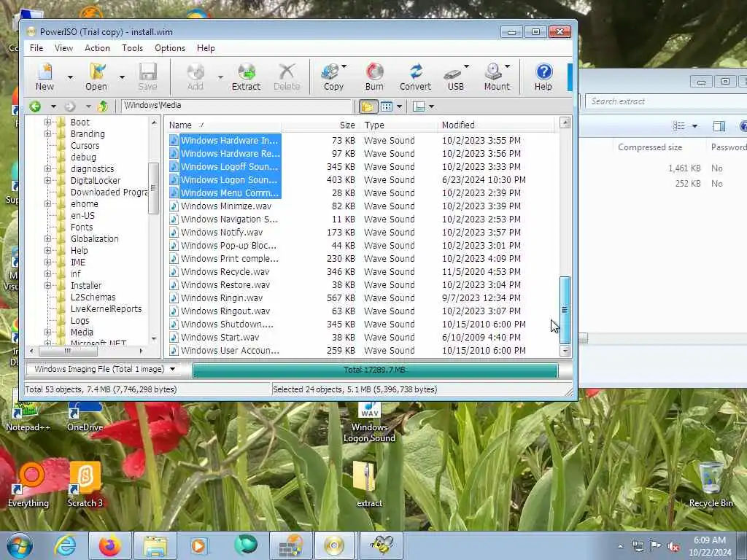The image size is (747, 560).
Task: Click the Extract toolbar icon
Action: point(246,77)
